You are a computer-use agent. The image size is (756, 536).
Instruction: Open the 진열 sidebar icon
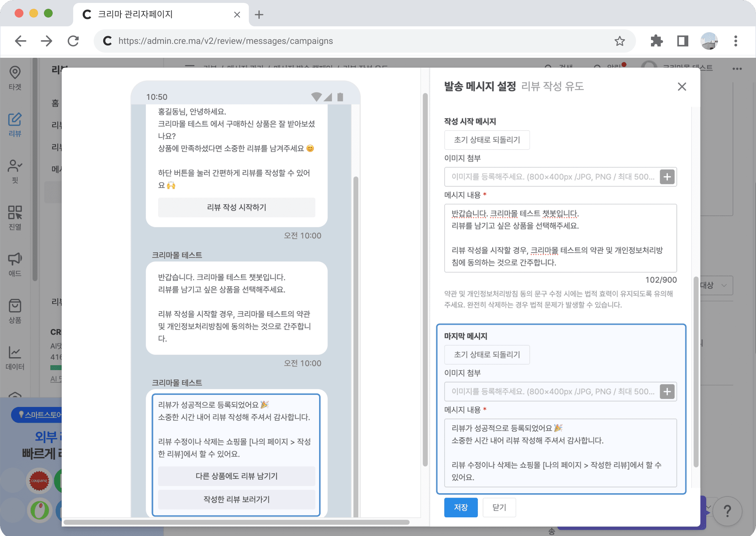click(15, 218)
